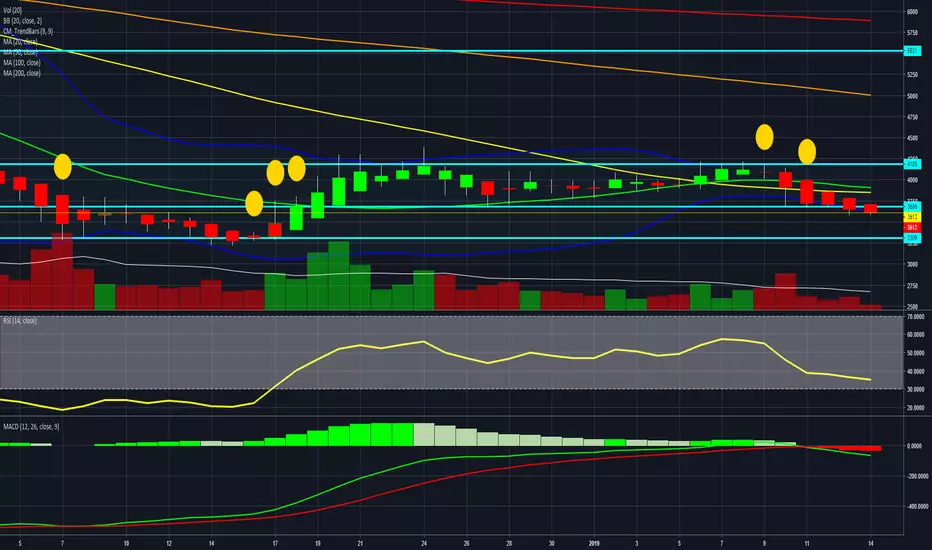Click the yellow 3613 price label
This screenshot has width=932, height=550.
(x=912, y=217)
